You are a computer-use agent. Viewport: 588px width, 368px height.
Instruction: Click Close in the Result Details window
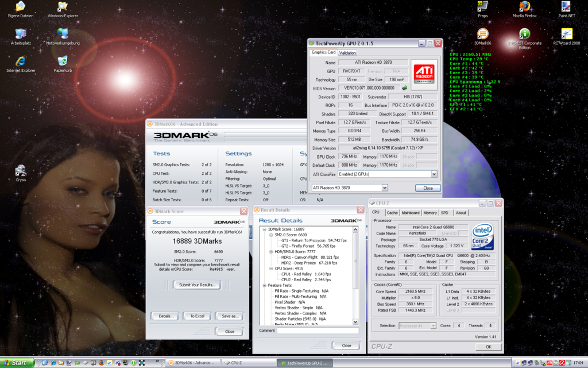(x=346, y=346)
